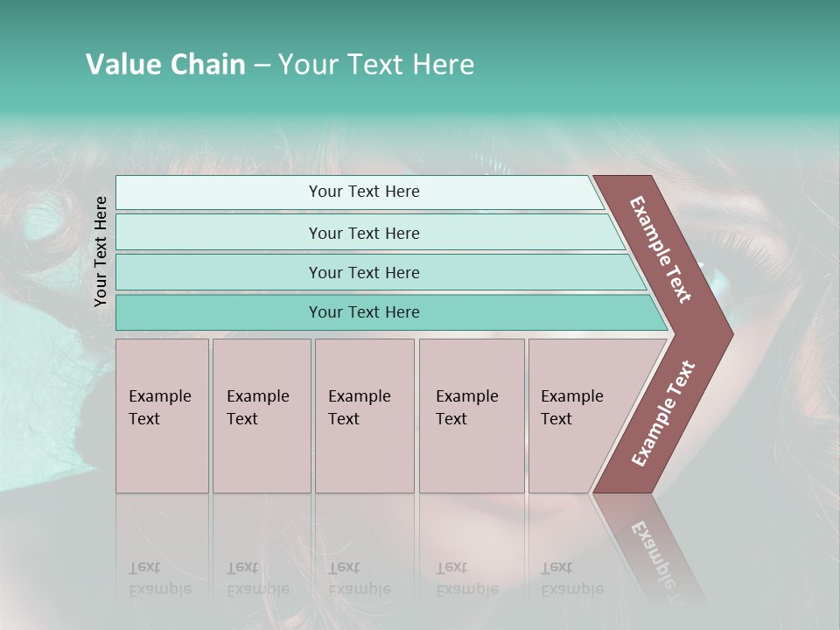Select the second 'Your Text Here' bar
This screenshot has height=630, width=840.
coord(371,232)
